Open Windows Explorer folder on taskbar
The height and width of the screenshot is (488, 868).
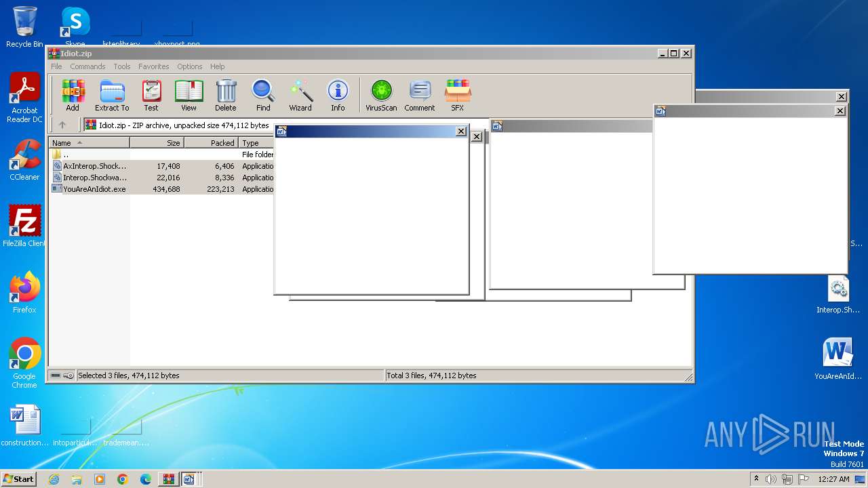(77, 479)
